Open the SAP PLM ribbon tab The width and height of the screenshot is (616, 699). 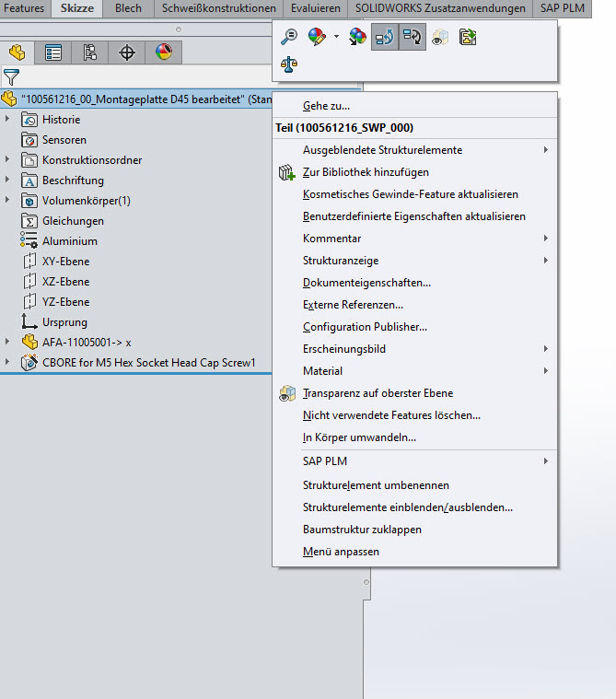coord(563,8)
